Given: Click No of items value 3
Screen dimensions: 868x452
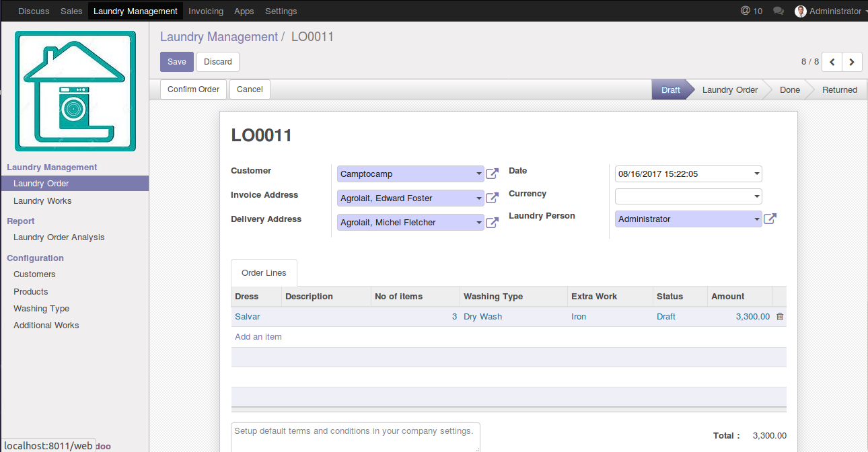Looking at the screenshot, I should click(x=415, y=316).
